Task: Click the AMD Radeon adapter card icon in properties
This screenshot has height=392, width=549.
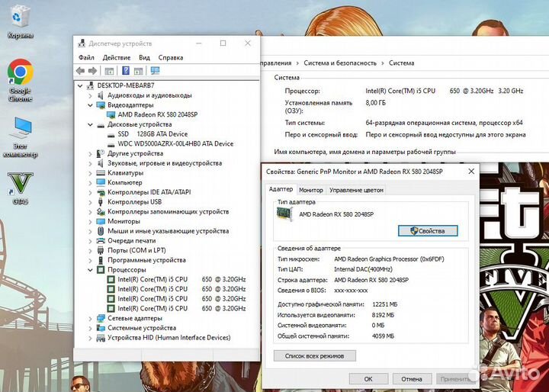Action: click(x=284, y=214)
